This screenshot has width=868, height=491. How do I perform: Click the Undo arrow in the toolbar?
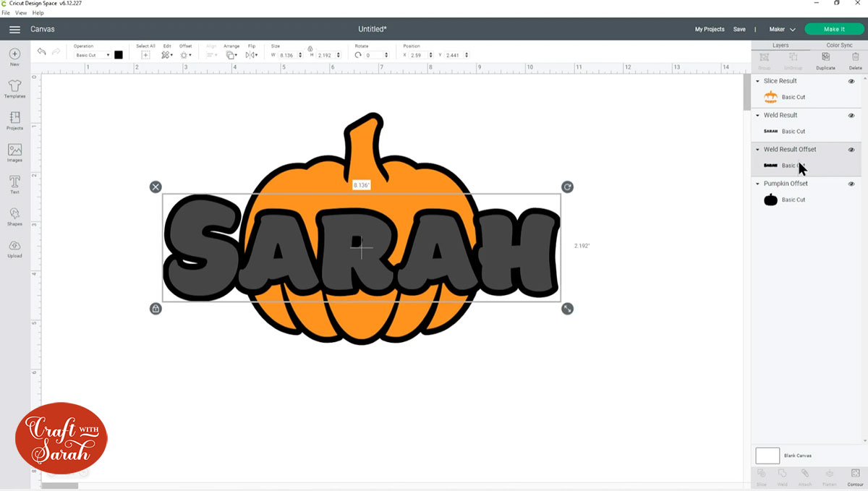click(41, 51)
